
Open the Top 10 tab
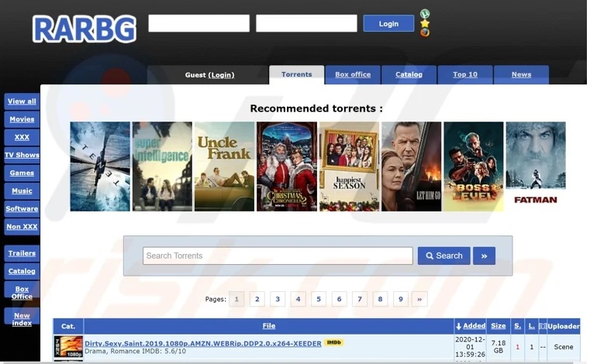click(465, 74)
